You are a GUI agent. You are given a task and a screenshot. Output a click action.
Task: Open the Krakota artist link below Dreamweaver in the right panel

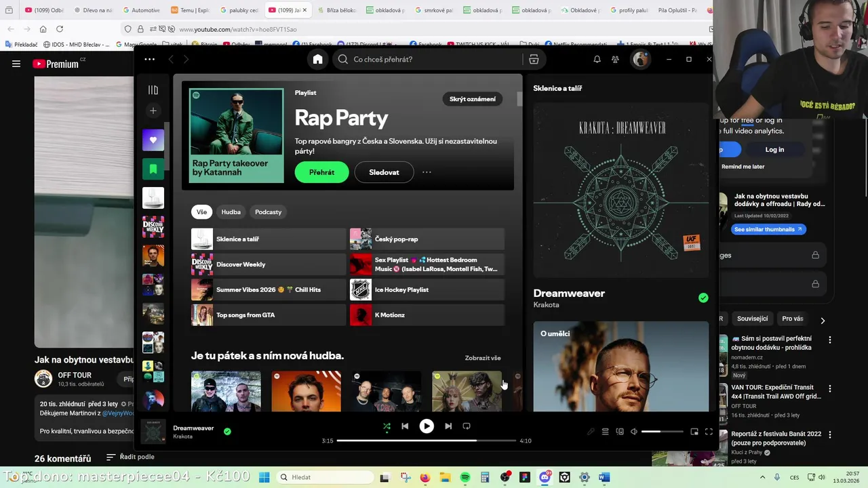click(x=546, y=305)
